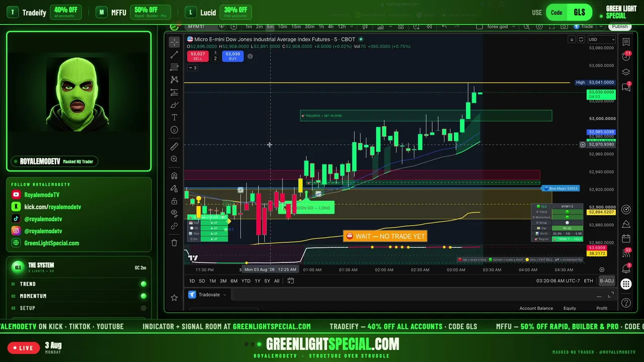Open the forecasting and measurement tools
Viewport: 644px width, 362px height.
point(175,92)
